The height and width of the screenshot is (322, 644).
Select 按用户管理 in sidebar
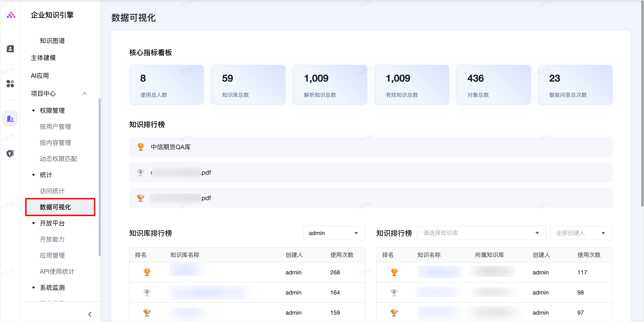[x=55, y=127]
